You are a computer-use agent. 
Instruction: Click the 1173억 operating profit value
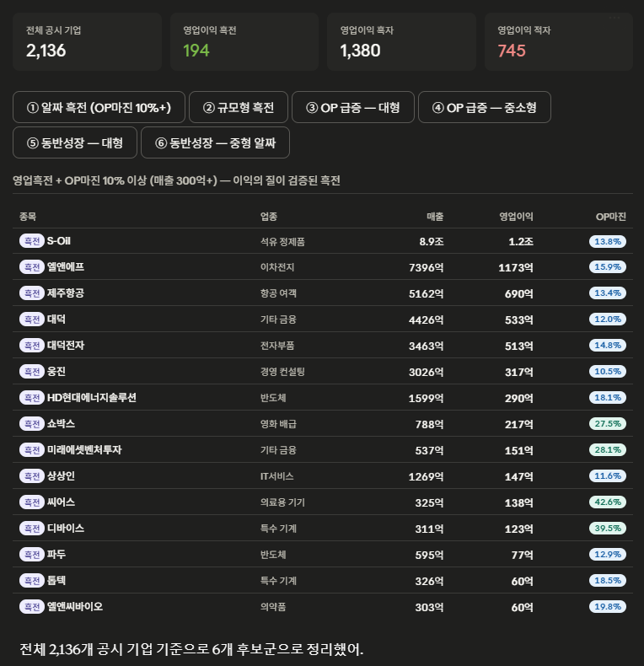pos(516,267)
